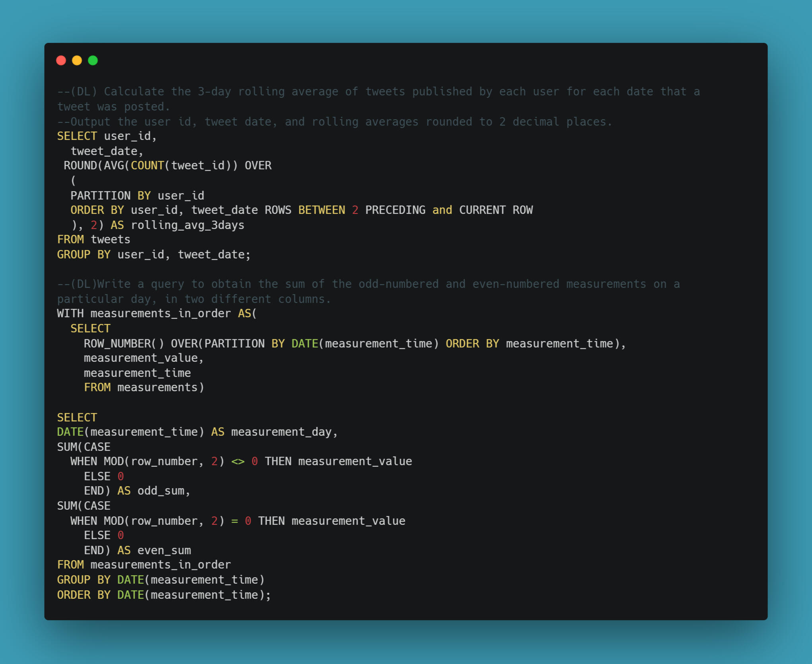The width and height of the screenshot is (812, 664).
Task: Click the PARTITION BY user_id line
Action: coord(137,196)
